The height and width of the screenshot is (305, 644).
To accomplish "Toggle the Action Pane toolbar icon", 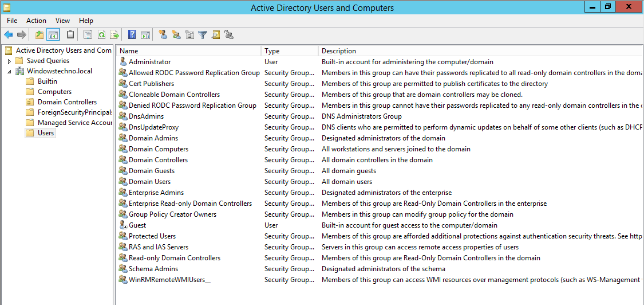I will click(x=145, y=35).
